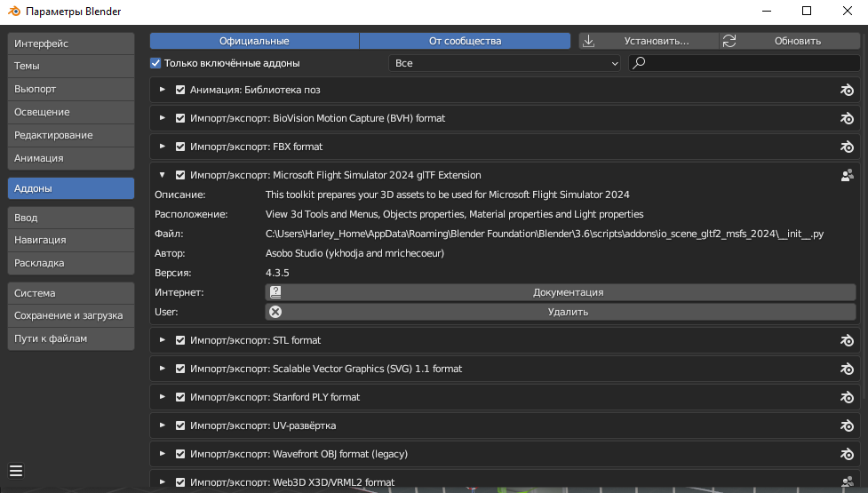
Task: Expand the UV-развёртка addon details
Action: (x=163, y=425)
